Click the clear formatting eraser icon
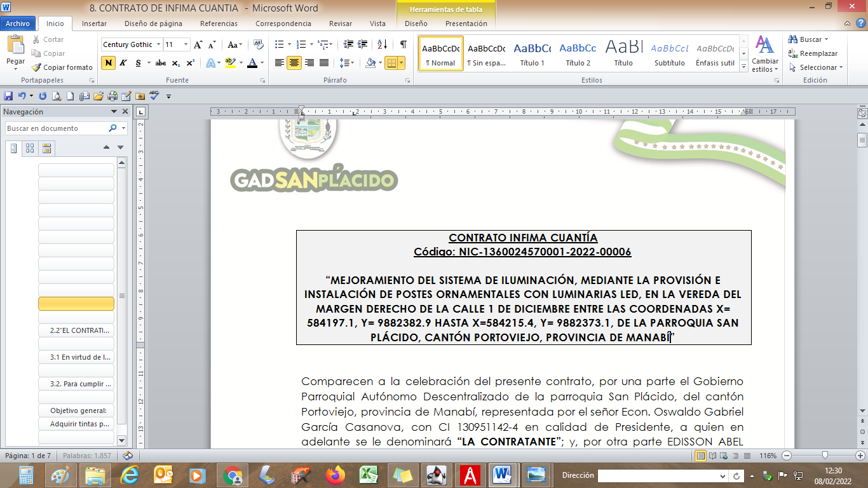The height and width of the screenshot is (488, 868). [x=258, y=44]
